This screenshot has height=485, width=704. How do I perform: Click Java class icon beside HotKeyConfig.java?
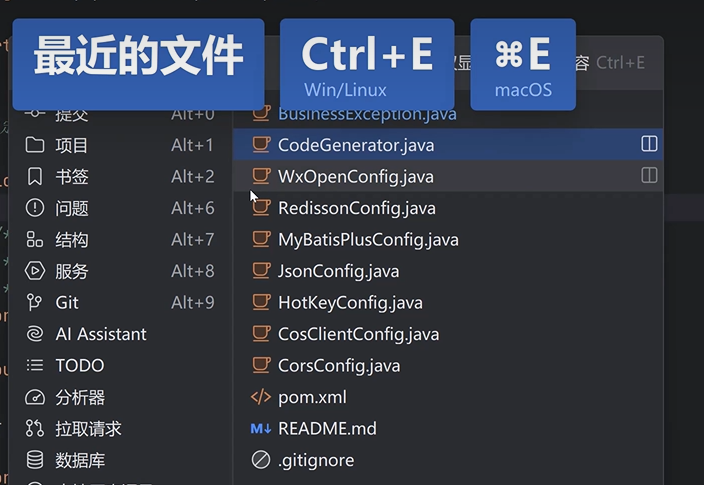pyautogui.click(x=261, y=302)
